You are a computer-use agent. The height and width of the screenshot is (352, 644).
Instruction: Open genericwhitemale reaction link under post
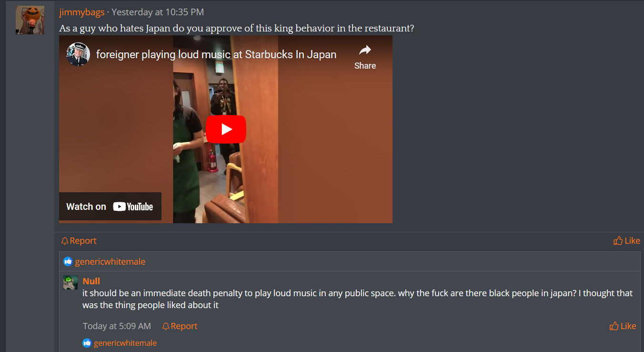click(110, 261)
